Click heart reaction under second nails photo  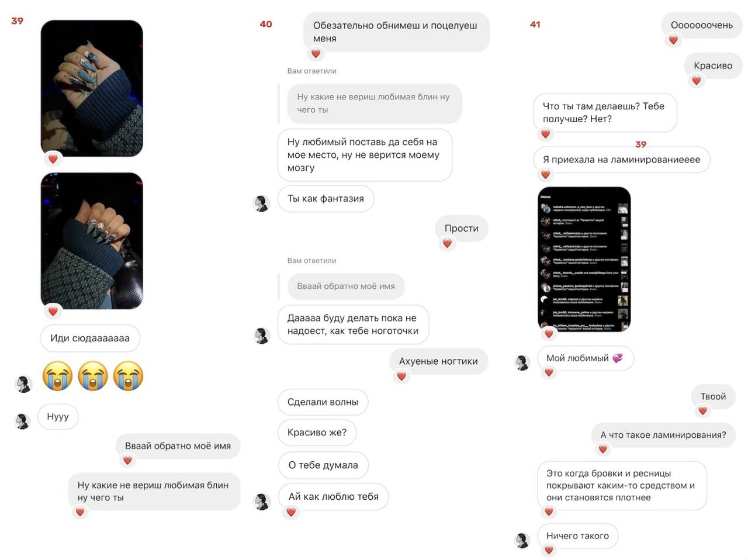(x=53, y=312)
